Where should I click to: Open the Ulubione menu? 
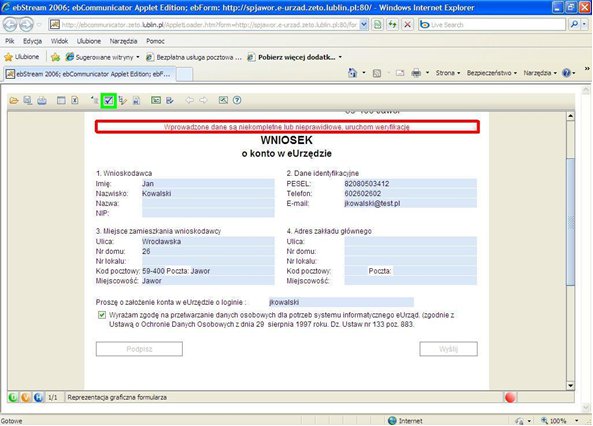(89, 41)
